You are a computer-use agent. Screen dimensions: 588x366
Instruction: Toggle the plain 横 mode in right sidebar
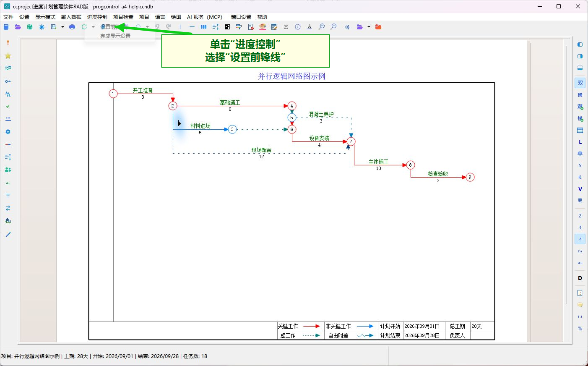(580, 95)
